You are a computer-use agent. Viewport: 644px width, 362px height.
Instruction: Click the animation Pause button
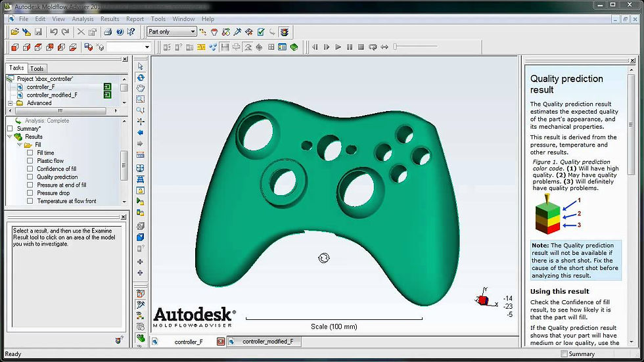click(350, 47)
